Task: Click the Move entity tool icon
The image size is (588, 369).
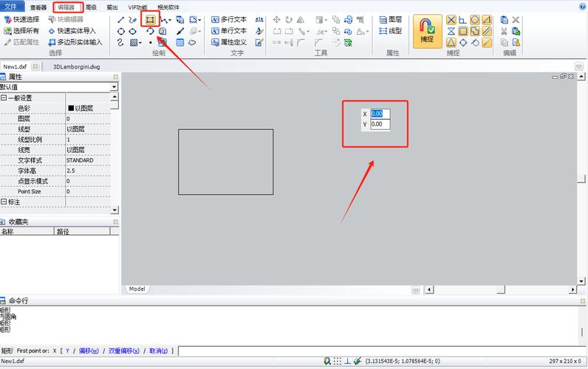Action: [x=277, y=19]
